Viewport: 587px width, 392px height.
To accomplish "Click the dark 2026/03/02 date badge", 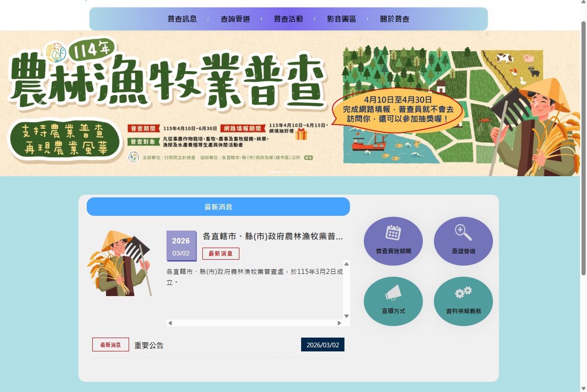I will point(322,344).
